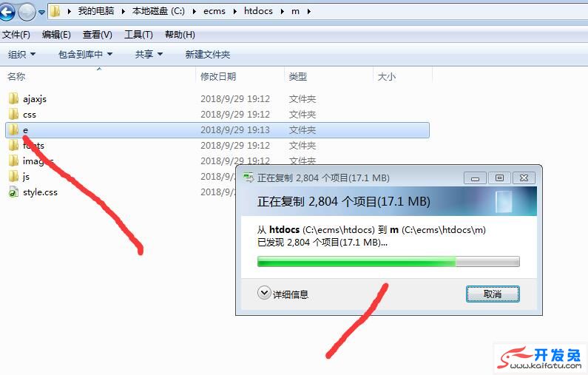Click the copy dialog title icon
Screen dimensions: 588x375
coord(249,178)
